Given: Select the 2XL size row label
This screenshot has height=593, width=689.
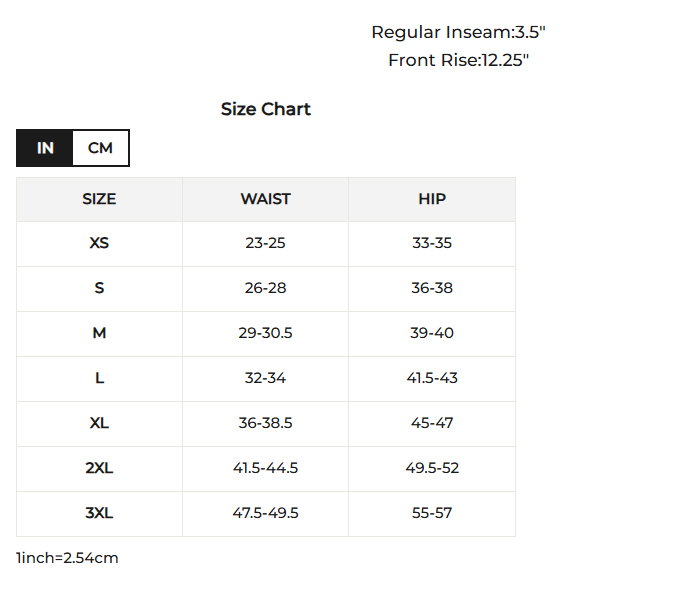Looking at the screenshot, I should pos(99,468).
